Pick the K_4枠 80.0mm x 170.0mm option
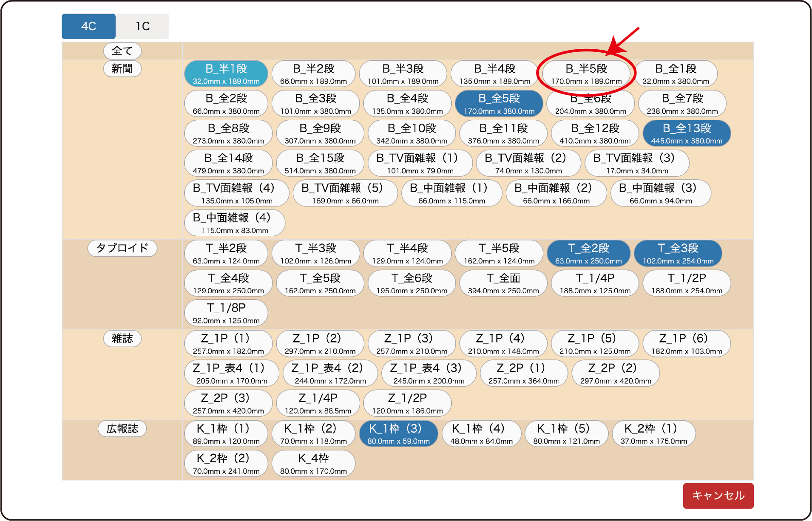This screenshot has width=812, height=521. pos(313,464)
